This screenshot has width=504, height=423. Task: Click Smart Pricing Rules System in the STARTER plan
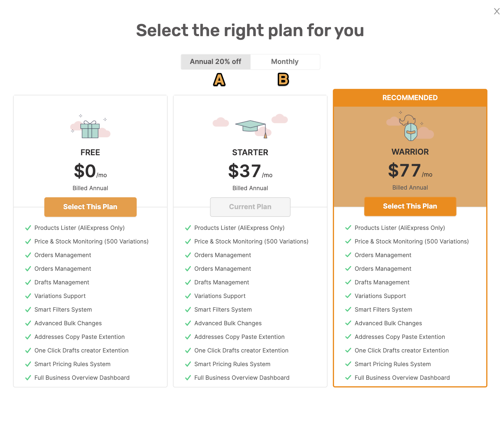click(232, 364)
